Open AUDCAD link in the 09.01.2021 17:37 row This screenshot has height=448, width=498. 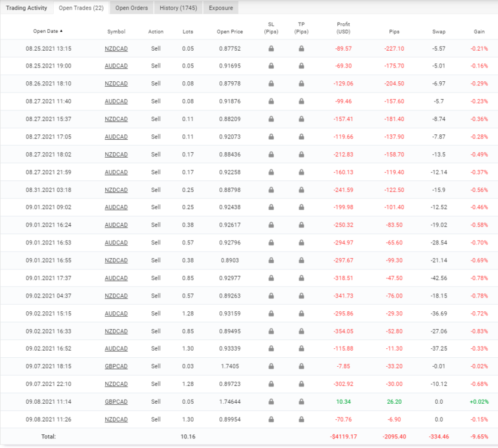click(x=116, y=278)
